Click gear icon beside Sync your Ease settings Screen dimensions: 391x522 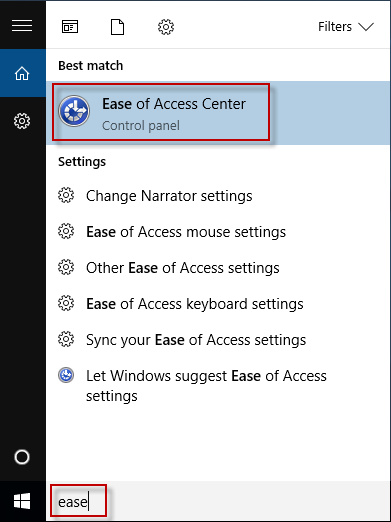[66, 339]
